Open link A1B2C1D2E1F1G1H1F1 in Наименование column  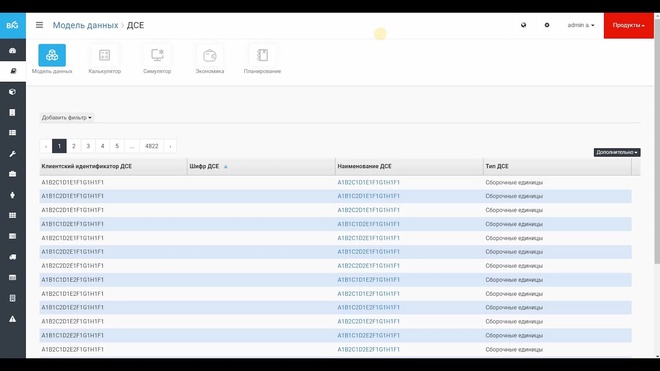368,238
